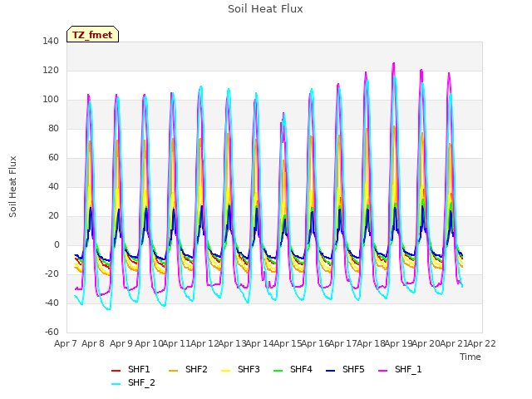Click the TZ_fmet annotation tag
532x399 pixels.
click(92, 35)
